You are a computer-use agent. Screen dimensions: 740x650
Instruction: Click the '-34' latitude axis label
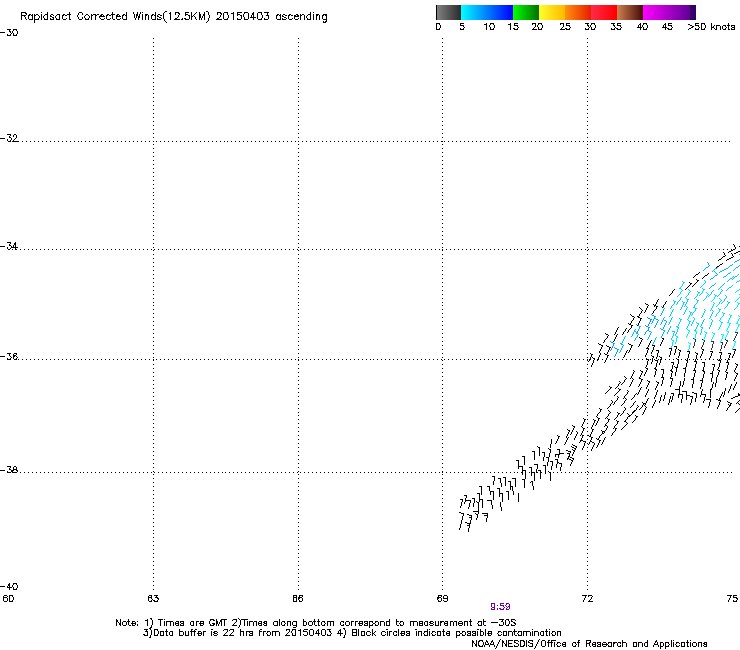pos(9,246)
